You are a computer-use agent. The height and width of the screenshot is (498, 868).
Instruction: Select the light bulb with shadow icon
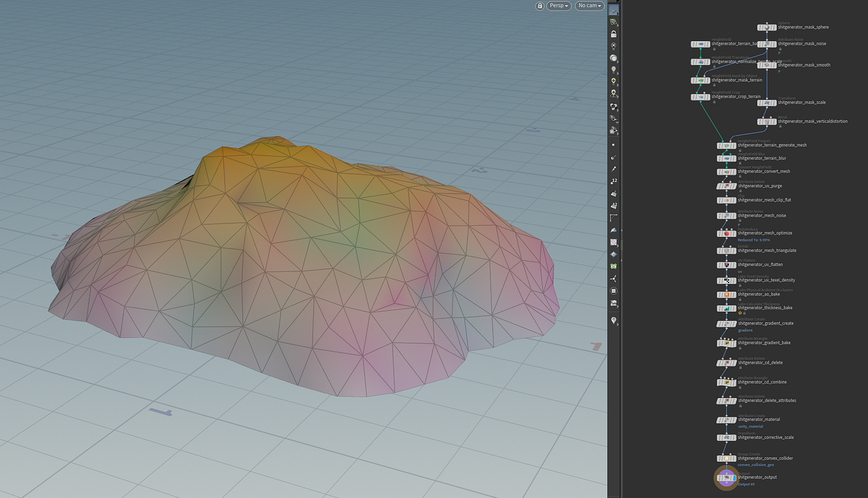(614, 93)
